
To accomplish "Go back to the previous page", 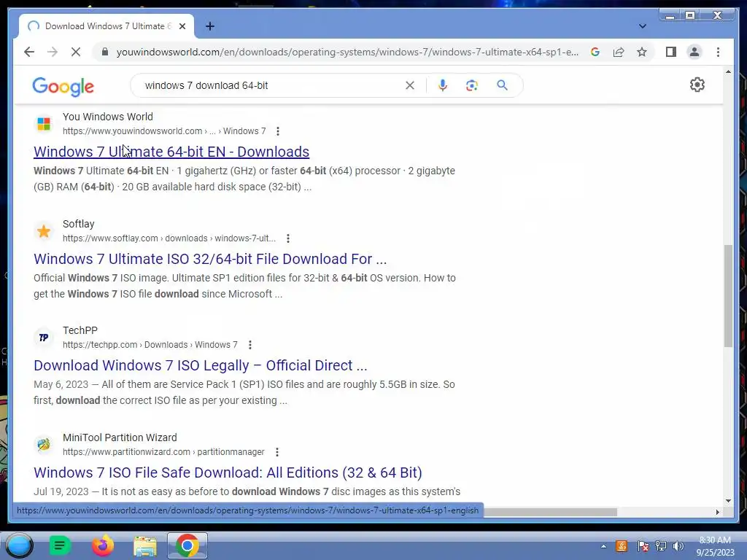I will coord(29,52).
